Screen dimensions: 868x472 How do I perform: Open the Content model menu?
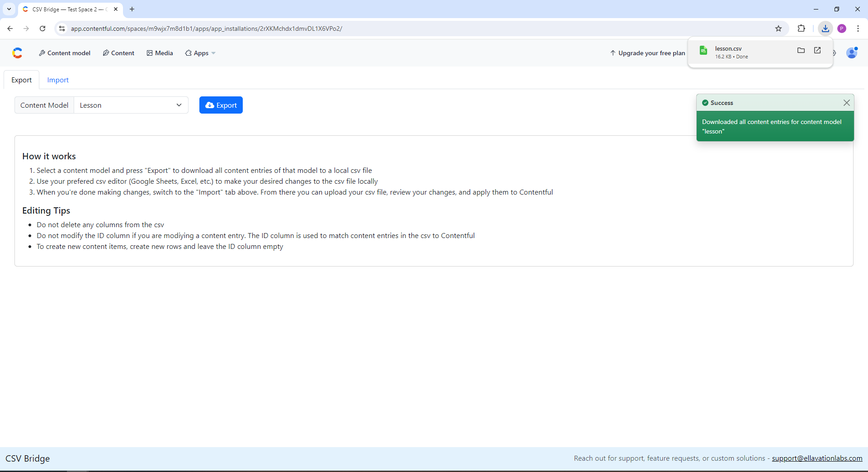click(x=65, y=53)
